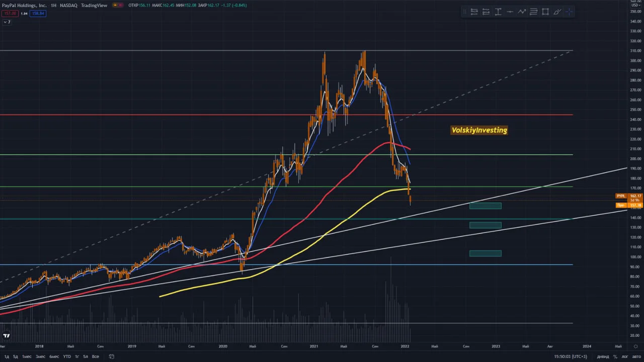Click the PYPL 162.17 price label

629,196
